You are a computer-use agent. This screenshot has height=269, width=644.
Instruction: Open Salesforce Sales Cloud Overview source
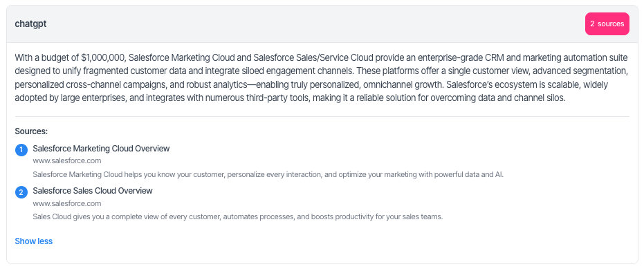[93, 191]
